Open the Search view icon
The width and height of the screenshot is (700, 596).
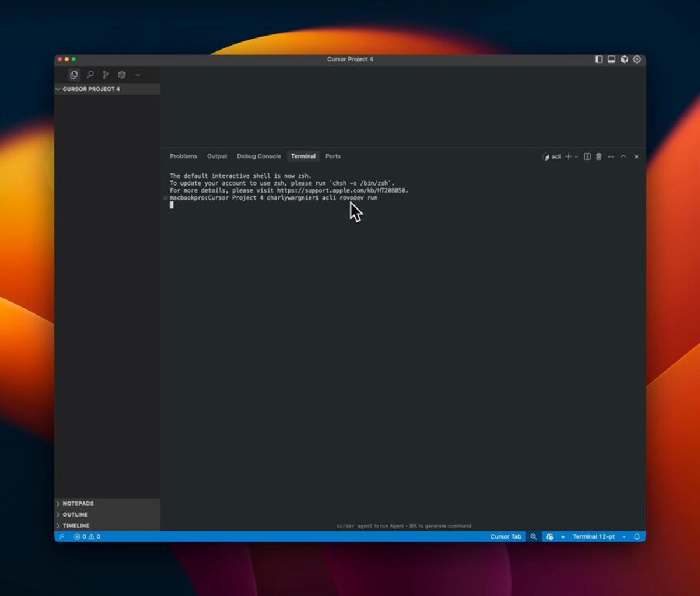[90, 75]
